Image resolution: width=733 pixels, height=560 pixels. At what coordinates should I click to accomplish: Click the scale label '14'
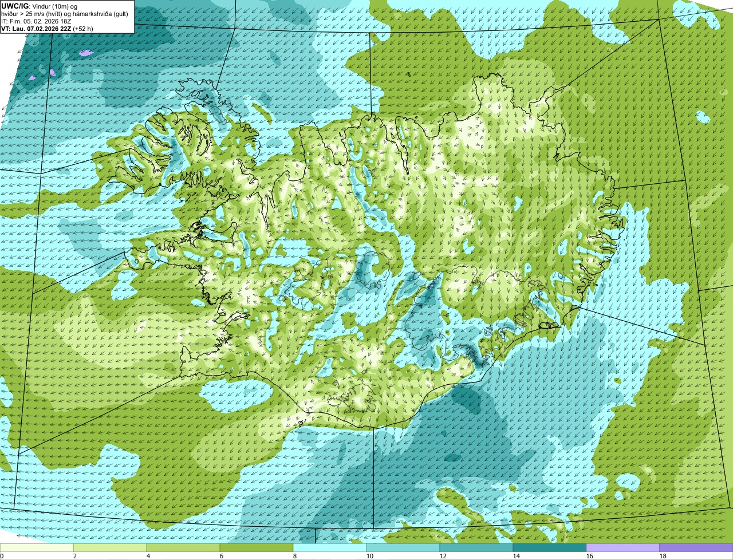(x=517, y=556)
